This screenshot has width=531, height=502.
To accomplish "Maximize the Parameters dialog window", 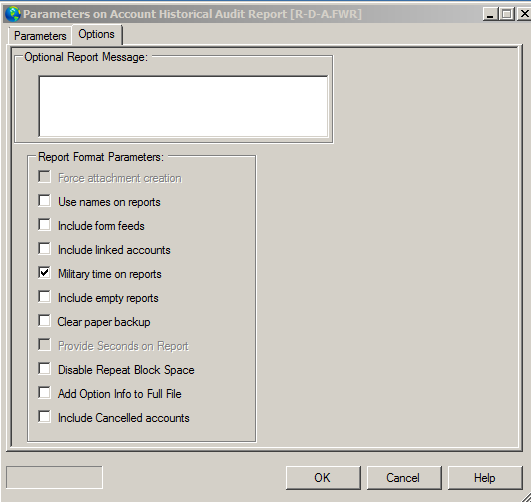I will point(507,14).
